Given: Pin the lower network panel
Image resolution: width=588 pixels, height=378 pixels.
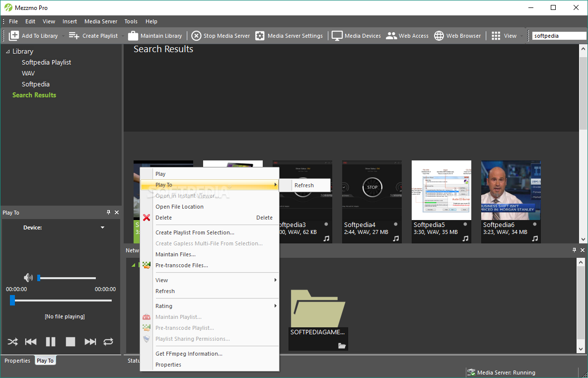Looking at the screenshot, I should (x=574, y=250).
